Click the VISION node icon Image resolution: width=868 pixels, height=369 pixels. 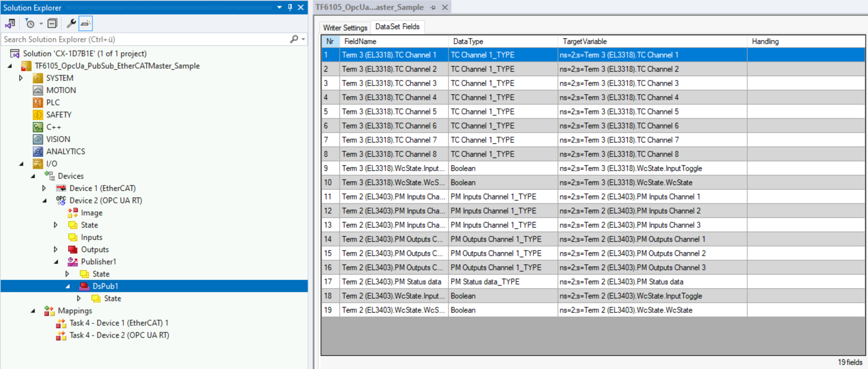(38, 139)
